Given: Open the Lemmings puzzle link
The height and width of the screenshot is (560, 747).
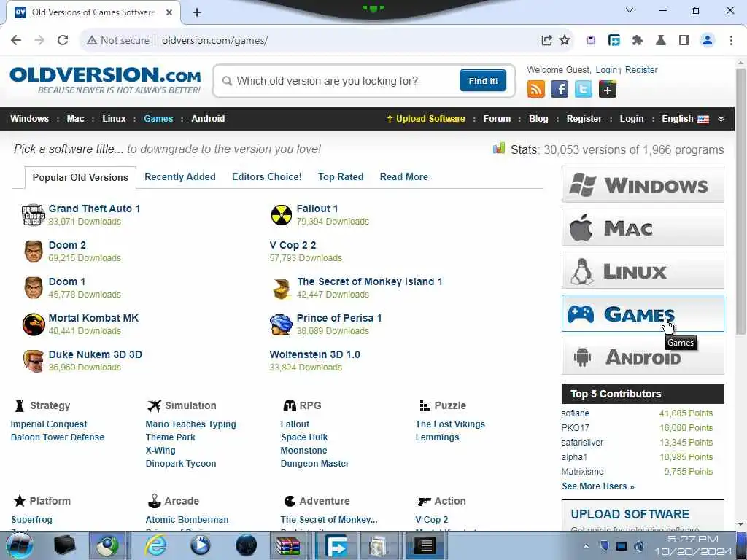Looking at the screenshot, I should click(x=438, y=437).
